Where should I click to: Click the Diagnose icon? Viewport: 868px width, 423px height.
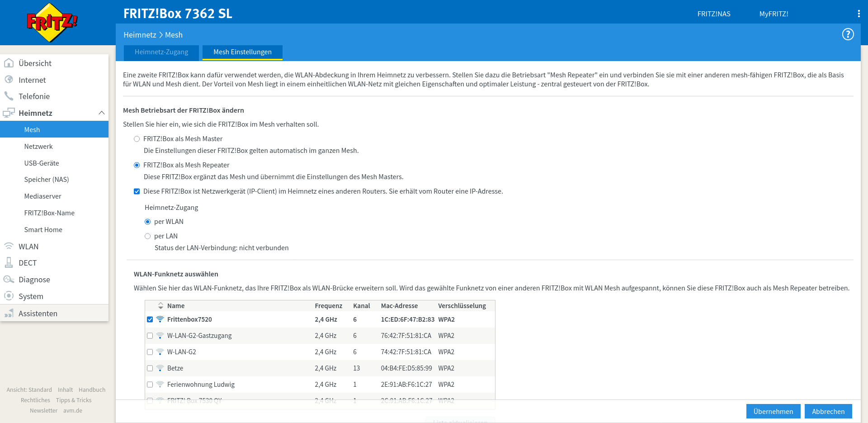tap(9, 279)
